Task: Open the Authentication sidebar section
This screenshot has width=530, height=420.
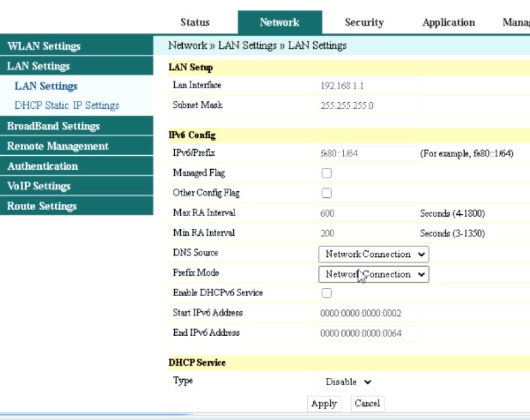Action: tap(76, 166)
